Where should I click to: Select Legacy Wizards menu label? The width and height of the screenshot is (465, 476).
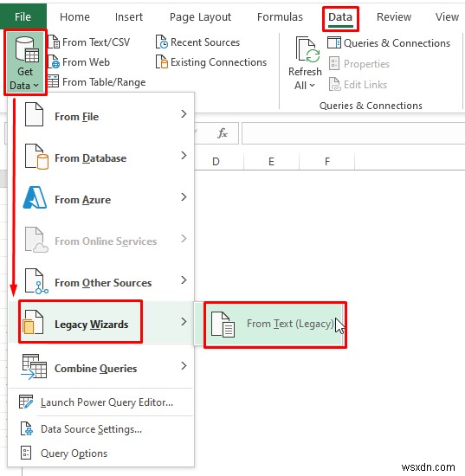tap(92, 325)
